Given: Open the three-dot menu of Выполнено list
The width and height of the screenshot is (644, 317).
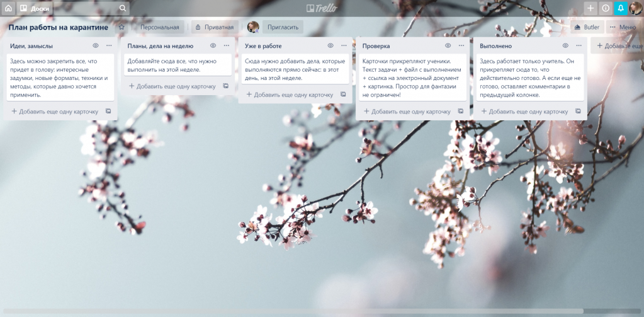Looking at the screenshot, I should [579, 45].
